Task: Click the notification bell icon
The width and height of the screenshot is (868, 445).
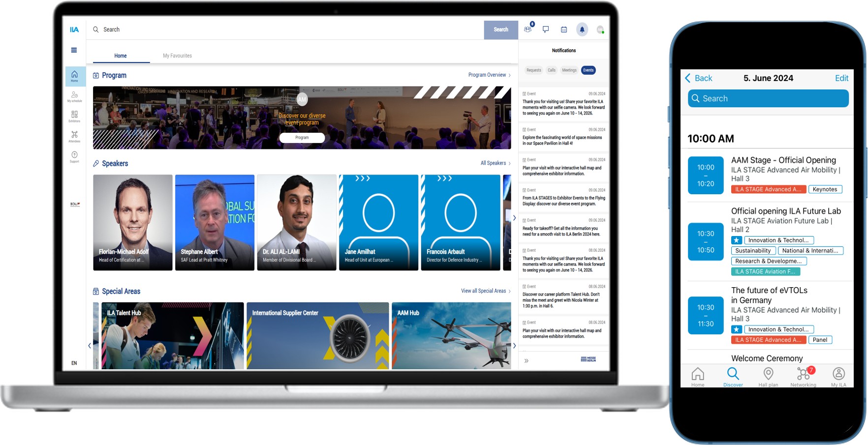Action: [582, 30]
